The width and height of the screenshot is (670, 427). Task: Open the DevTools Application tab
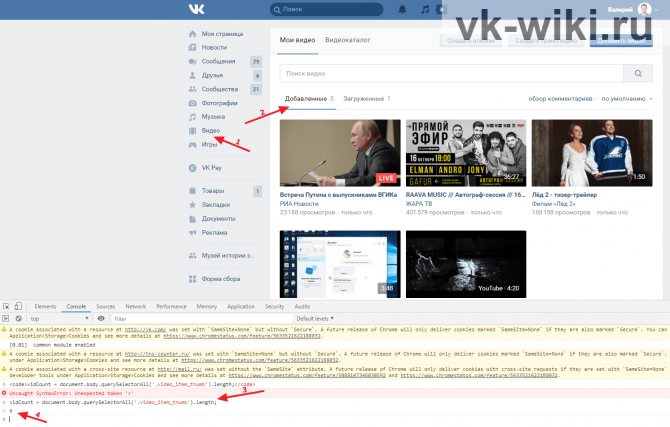pyautogui.click(x=241, y=306)
